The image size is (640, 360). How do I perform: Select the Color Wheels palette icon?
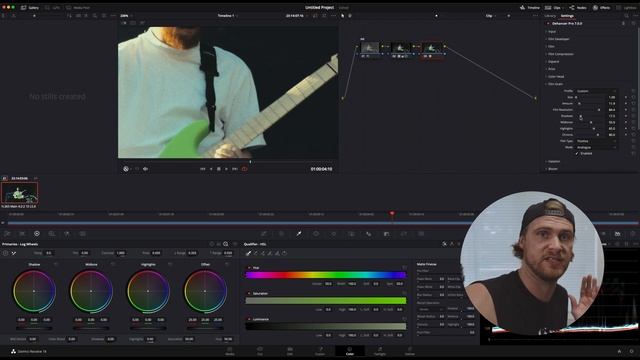pos(37,233)
